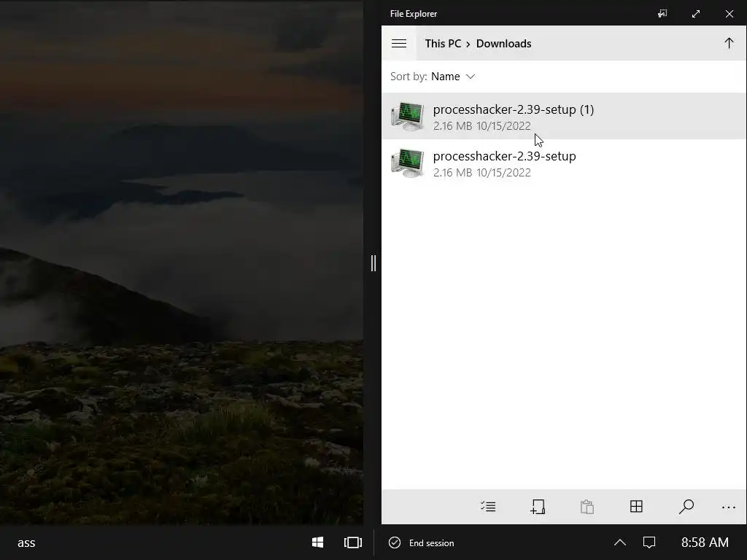
Task: Click icon of second processhacker-2.39-setup file
Action: (407, 163)
